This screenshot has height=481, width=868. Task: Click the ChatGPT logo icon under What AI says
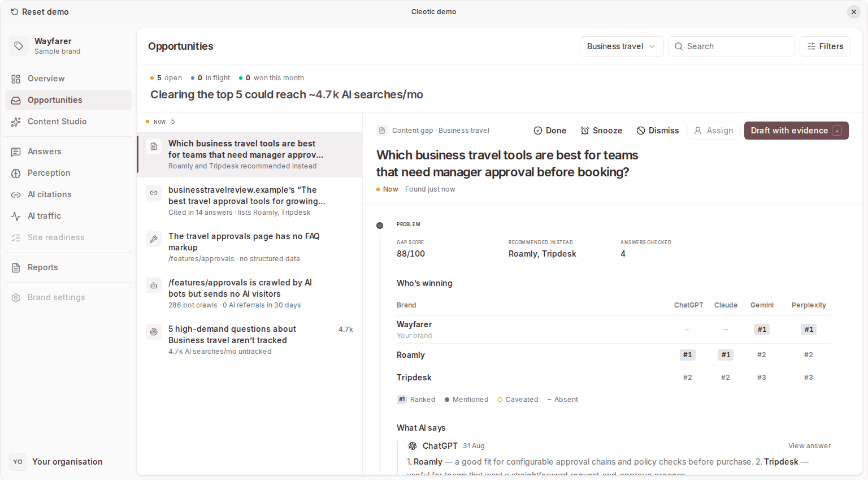pos(413,446)
